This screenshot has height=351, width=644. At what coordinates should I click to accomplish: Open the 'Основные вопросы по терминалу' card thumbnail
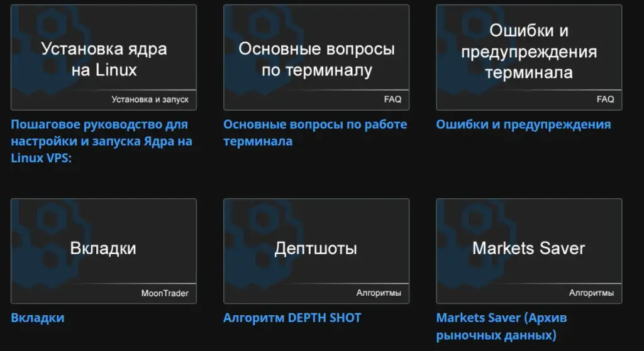[316, 57]
